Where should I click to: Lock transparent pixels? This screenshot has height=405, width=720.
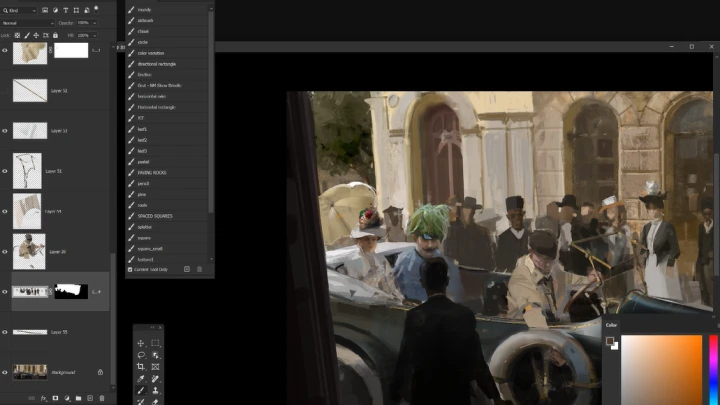point(17,35)
